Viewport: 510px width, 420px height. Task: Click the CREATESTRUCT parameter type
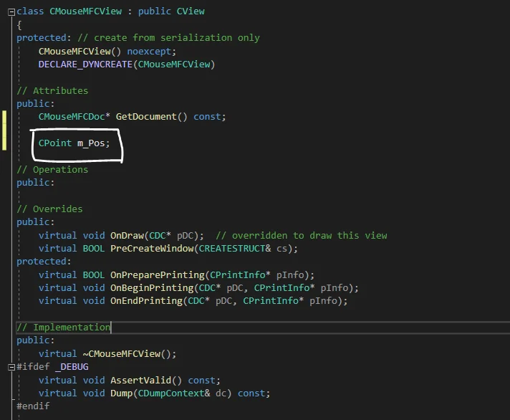click(x=232, y=248)
